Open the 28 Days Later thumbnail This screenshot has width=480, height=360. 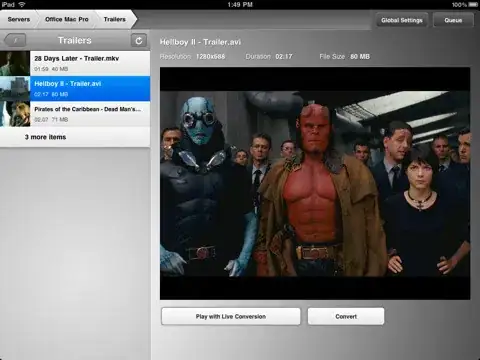pyautogui.click(x=15, y=63)
